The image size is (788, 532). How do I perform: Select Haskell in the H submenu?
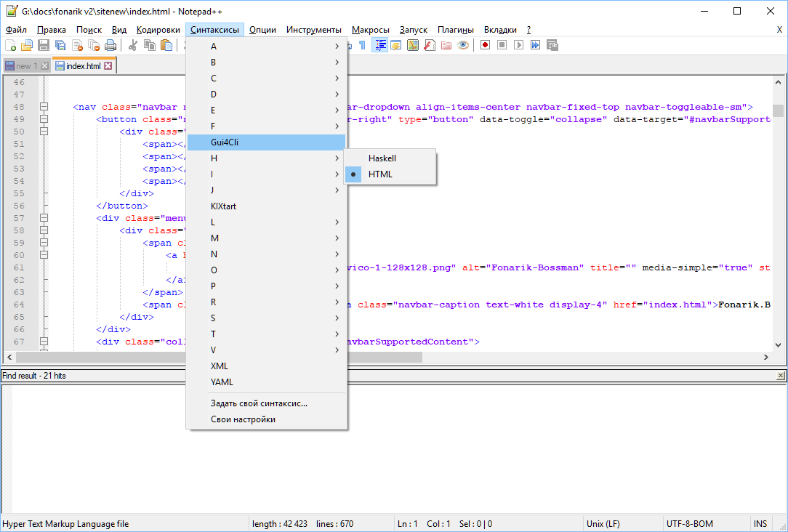[382, 158]
